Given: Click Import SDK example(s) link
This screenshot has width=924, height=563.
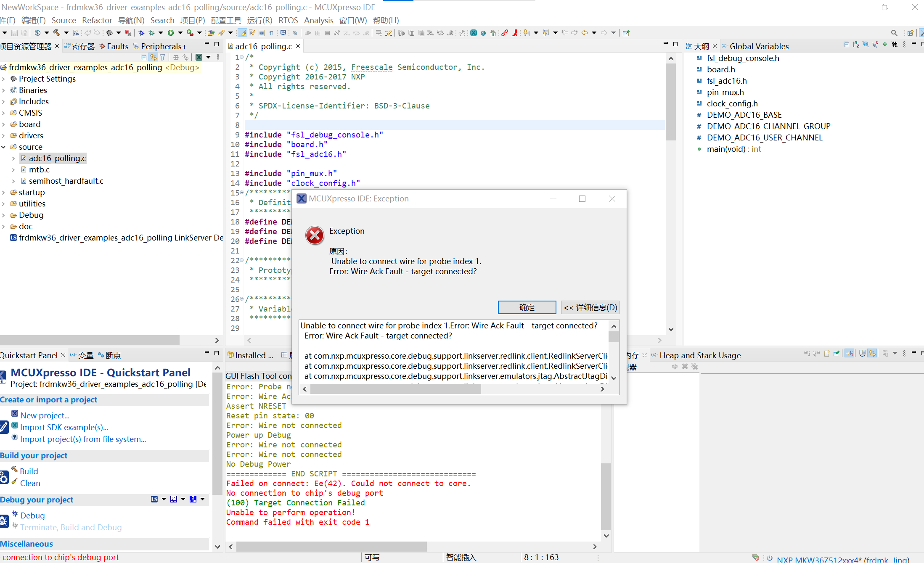Looking at the screenshot, I should pos(64,427).
